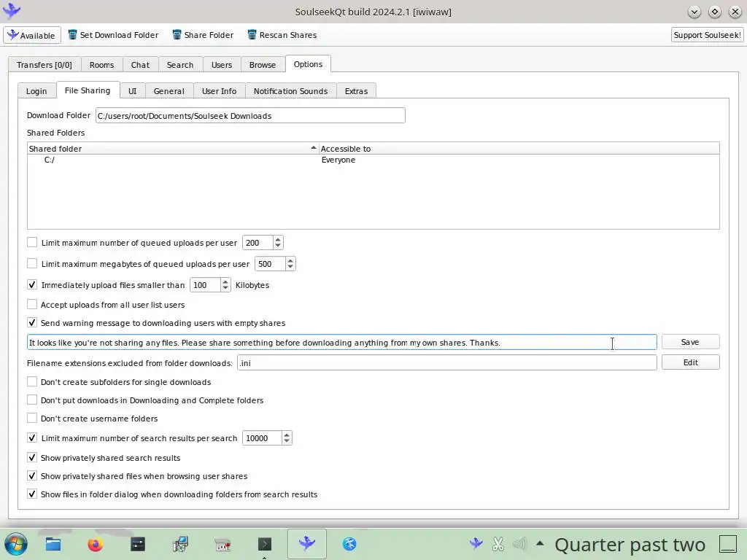
Task: Click Save next to warning message
Action: click(690, 342)
